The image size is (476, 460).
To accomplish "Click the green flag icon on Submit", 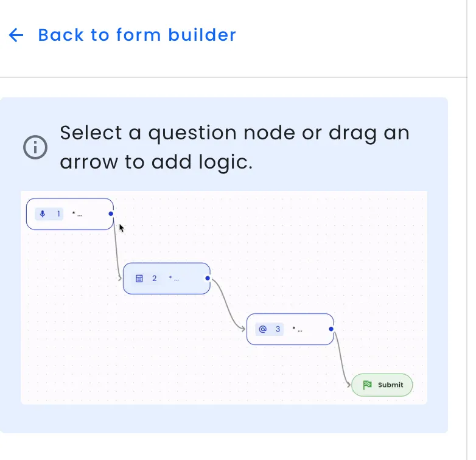I will tap(367, 385).
